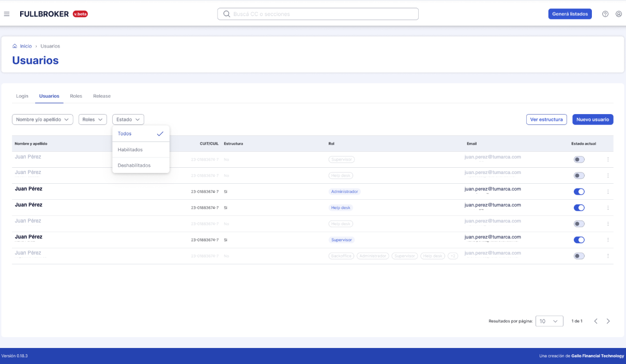Go to next results page arrow
Viewport: 626px width, 364px height.
click(608, 321)
